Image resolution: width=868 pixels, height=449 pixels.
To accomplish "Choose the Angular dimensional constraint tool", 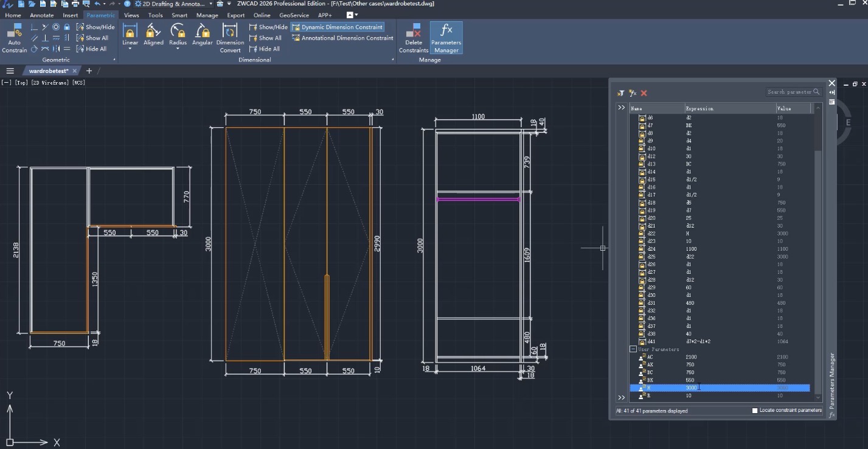I will (x=202, y=35).
